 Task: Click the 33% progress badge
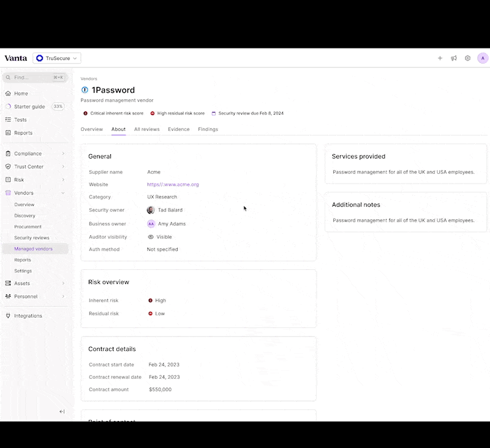[58, 106]
